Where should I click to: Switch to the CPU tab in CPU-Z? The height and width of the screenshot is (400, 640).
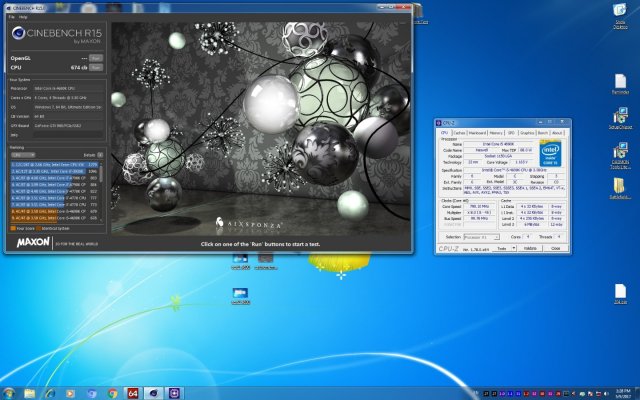click(444, 133)
